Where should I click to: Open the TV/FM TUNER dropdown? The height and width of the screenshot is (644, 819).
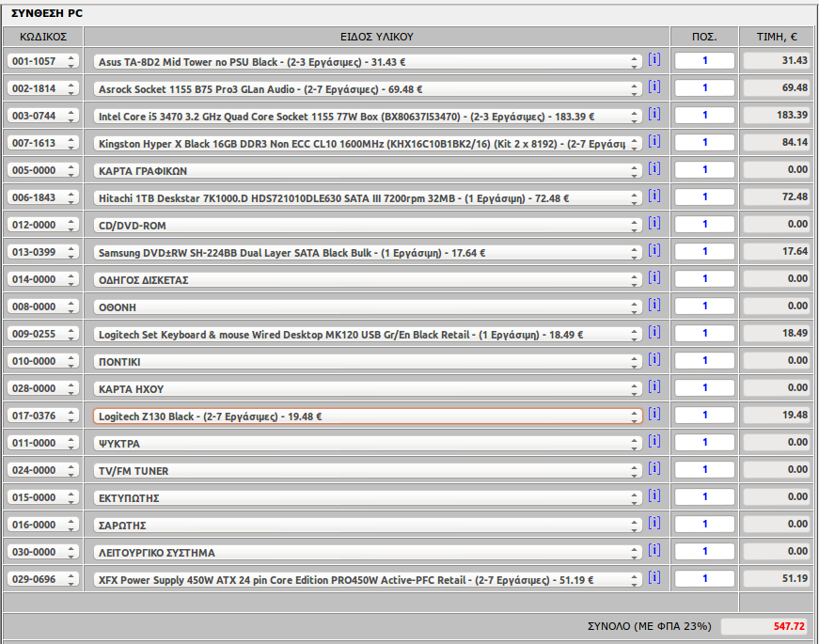point(368,471)
